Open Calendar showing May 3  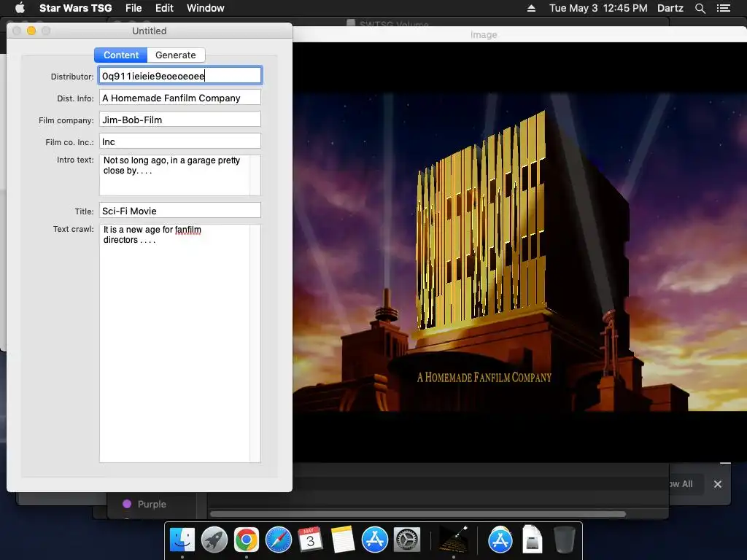310,540
